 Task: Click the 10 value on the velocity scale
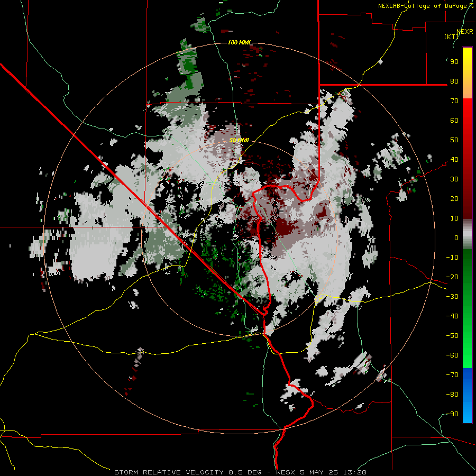click(x=454, y=218)
